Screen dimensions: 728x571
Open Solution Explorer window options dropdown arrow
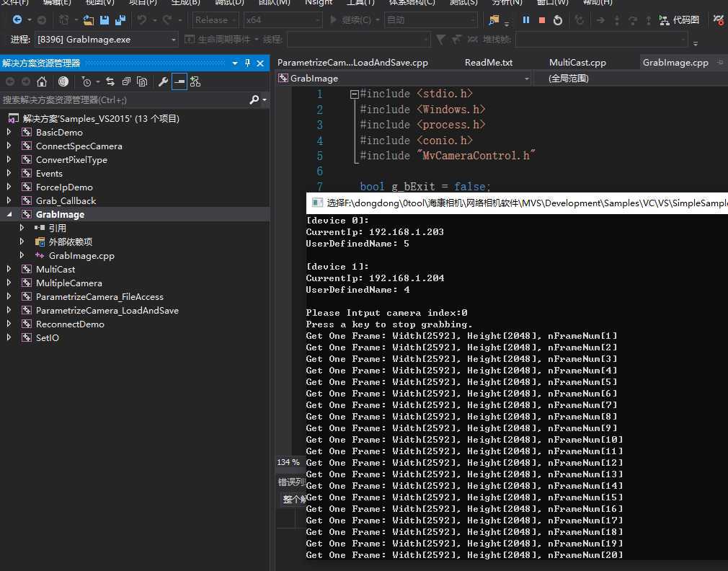coord(235,63)
